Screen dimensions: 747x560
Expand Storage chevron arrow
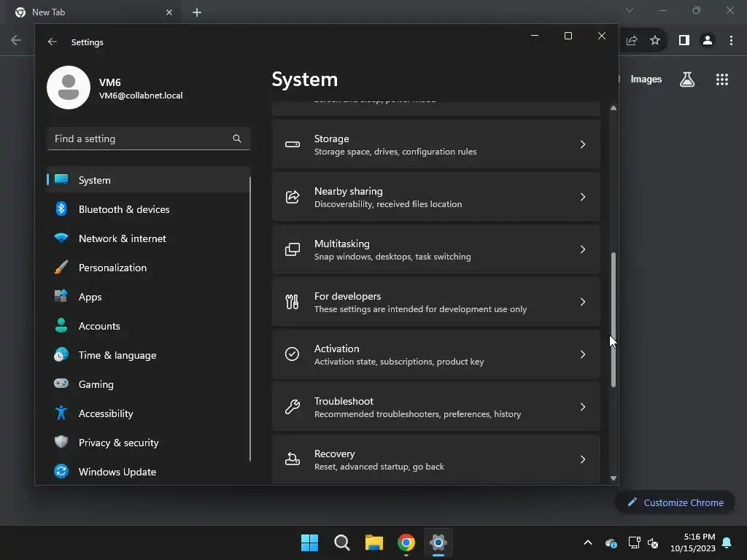(583, 144)
